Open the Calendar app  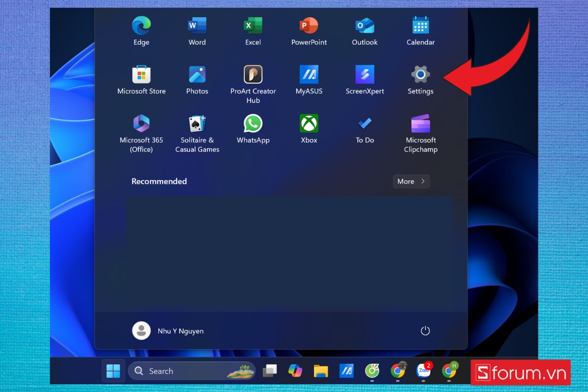(x=420, y=30)
